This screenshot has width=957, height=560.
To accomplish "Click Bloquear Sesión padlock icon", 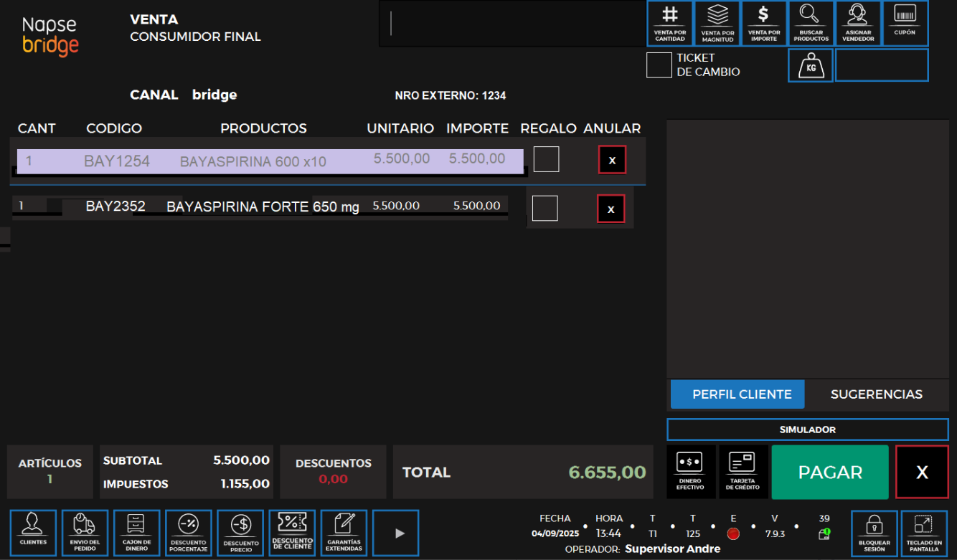I will pos(874,533).
